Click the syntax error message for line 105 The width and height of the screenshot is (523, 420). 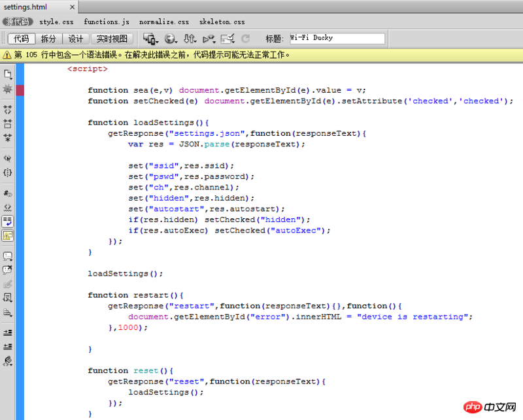coord(152,55)
